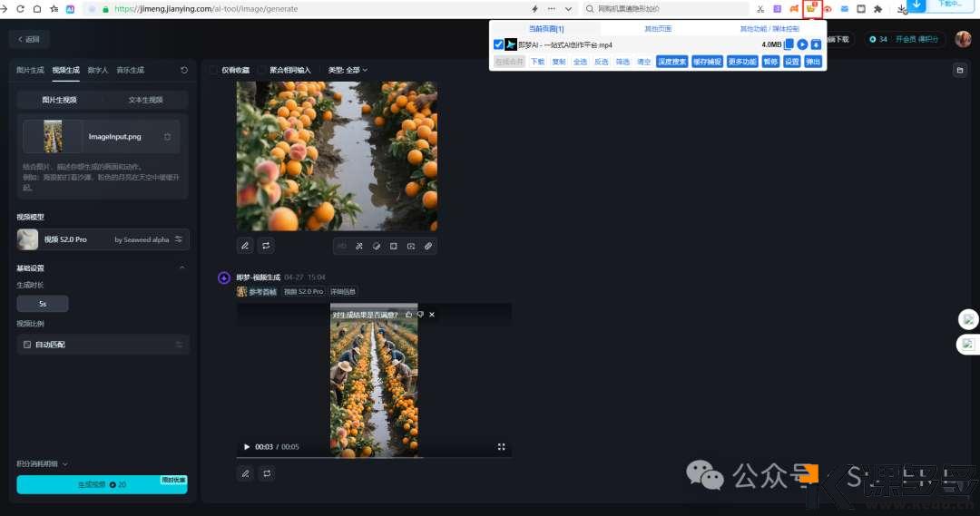The width and height of the screenshot is (980, 516).
Task: Open the video sniffer extension icon in toolbar
Action: point(811,9)
